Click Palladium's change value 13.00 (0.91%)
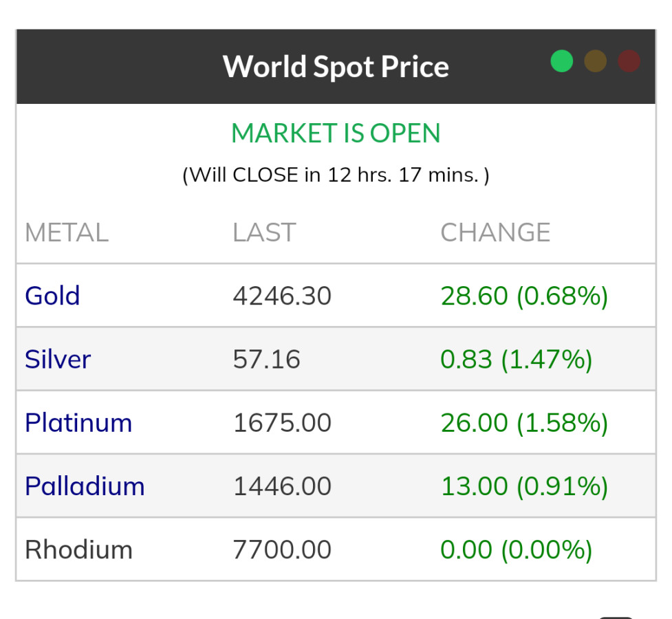The width and height of the screenshot is (672, 619). (524, 486)
